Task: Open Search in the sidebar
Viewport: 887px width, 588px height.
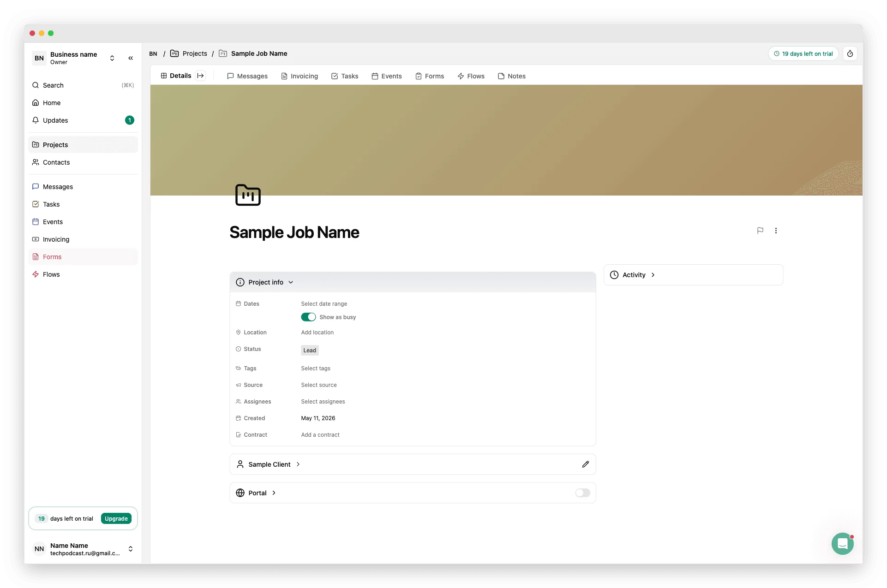Action: pos(83,85)
